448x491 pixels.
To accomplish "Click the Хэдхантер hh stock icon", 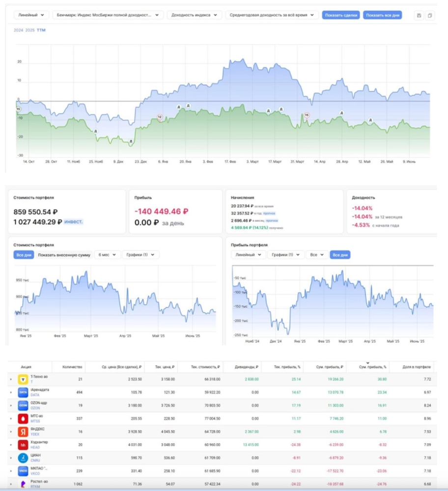I will 23,445.
